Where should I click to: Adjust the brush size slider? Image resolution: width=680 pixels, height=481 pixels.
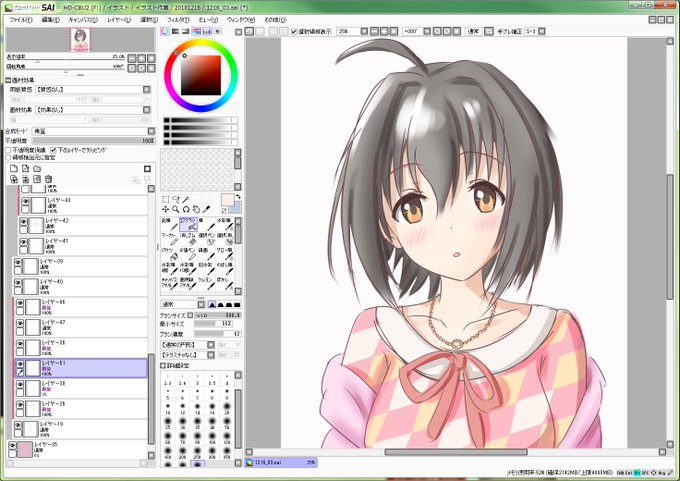[217, 315]
